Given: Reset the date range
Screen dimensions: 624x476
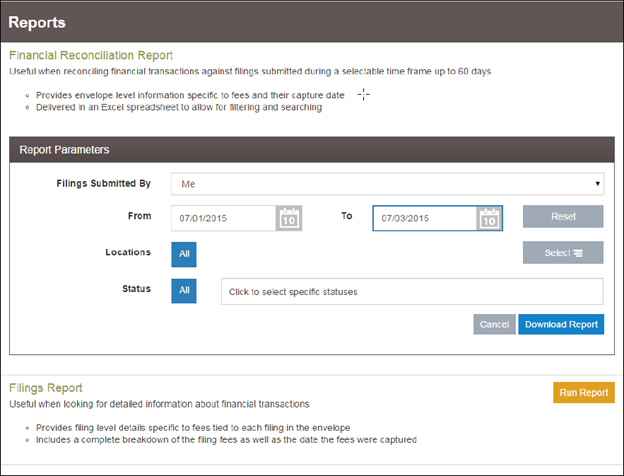Looking at the screenshot, I should 563,217.
